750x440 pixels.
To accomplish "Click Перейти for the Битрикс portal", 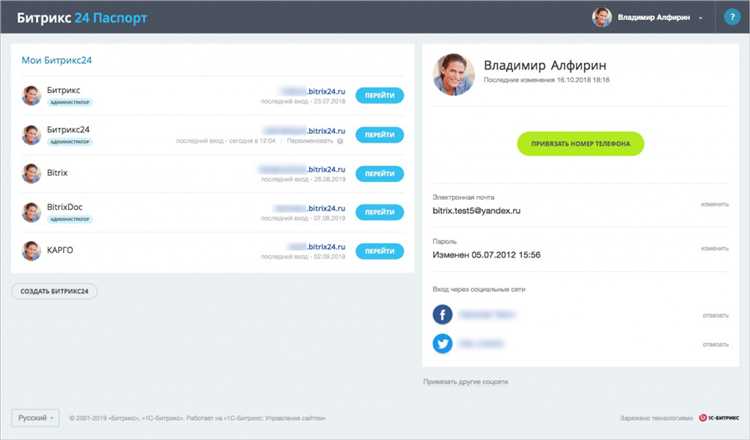I will tap(379, 95).
